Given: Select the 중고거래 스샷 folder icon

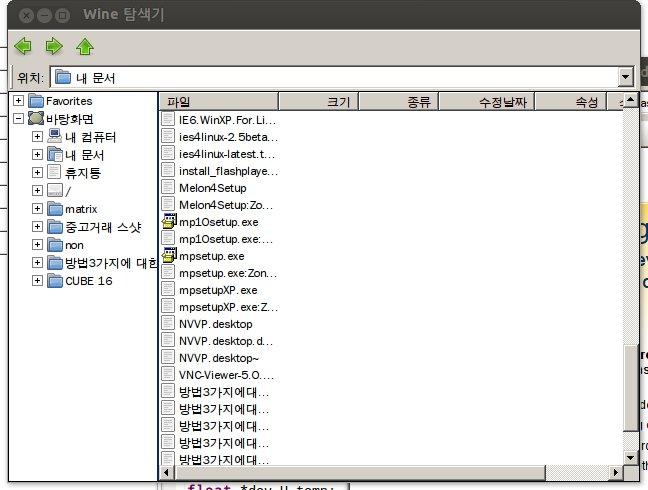Looking at the screenshot, I should (55, 226).
